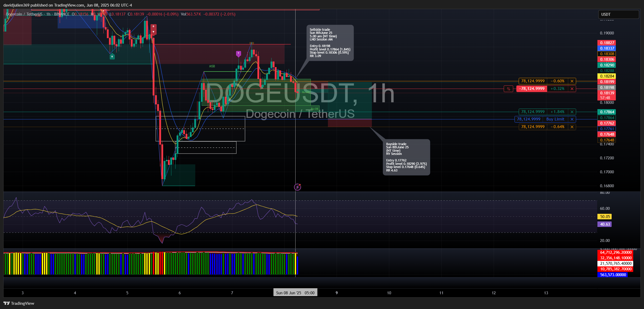
Task: Click the 0.18827 red price label
Action: point(607,43)
